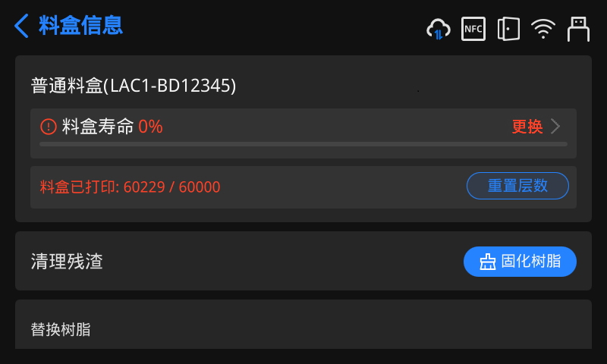Tap the cloud sync status icon
Image resolution: width=607 pixels, height=364 pixels.
click(x=439, y=30)
